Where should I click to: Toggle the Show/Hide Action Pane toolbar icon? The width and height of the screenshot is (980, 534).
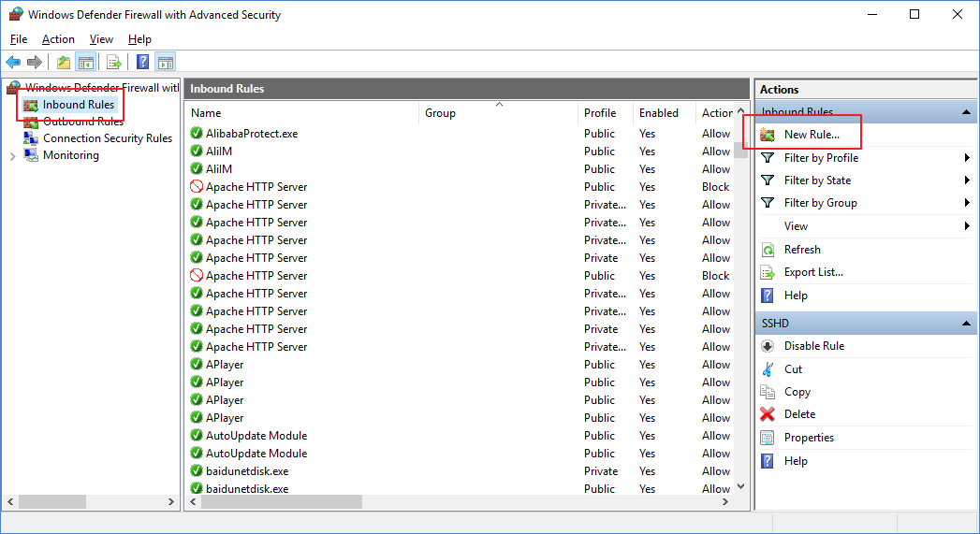[x=166, y=62]
